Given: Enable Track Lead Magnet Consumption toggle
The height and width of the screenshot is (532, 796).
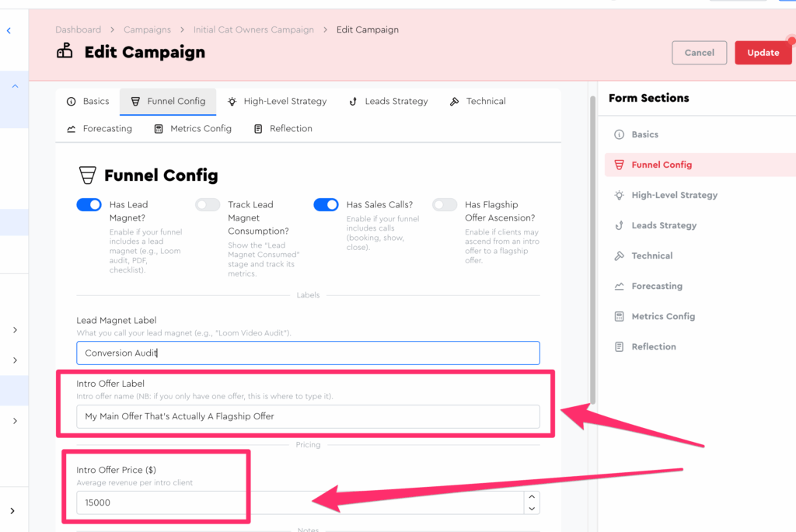Looking at the screenshot, I should tap(208, 205).
